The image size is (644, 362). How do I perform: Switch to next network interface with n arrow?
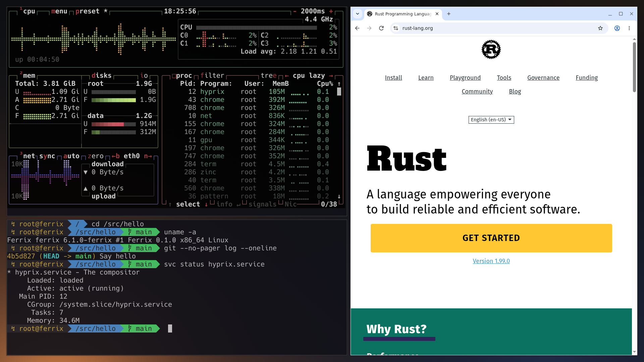148,156
